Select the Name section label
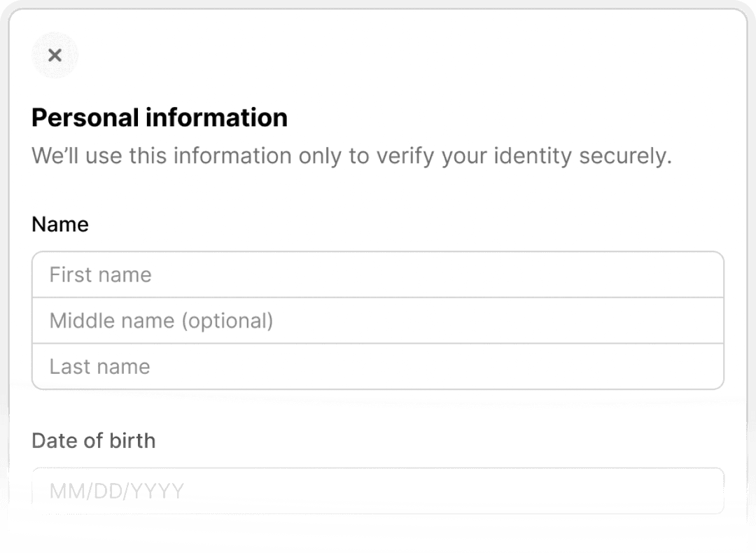 tap(60, 224)
